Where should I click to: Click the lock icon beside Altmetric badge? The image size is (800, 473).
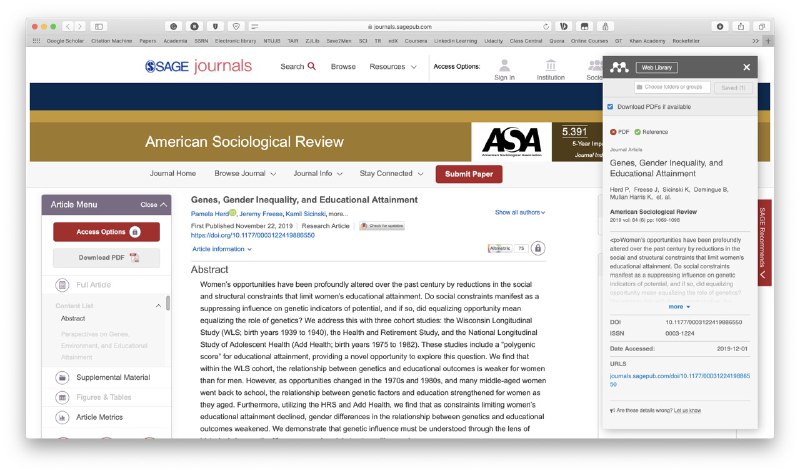pyautogui.click(x=538, y=248)
